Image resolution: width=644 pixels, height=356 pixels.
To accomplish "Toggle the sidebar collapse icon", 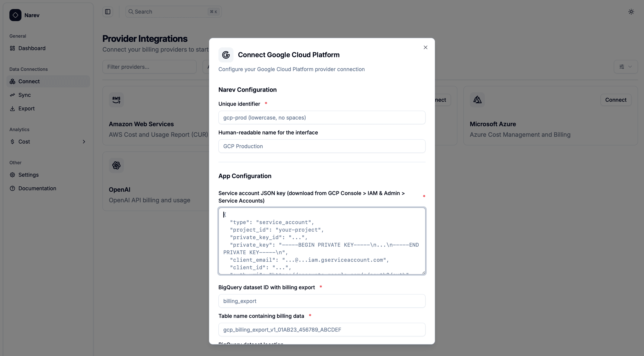I will pyautogui.click(x=108, y=11).
